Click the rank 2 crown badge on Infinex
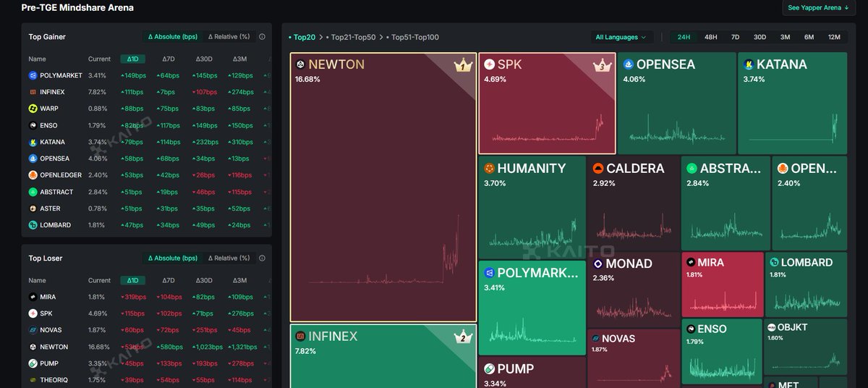 [x=462, y=338]
